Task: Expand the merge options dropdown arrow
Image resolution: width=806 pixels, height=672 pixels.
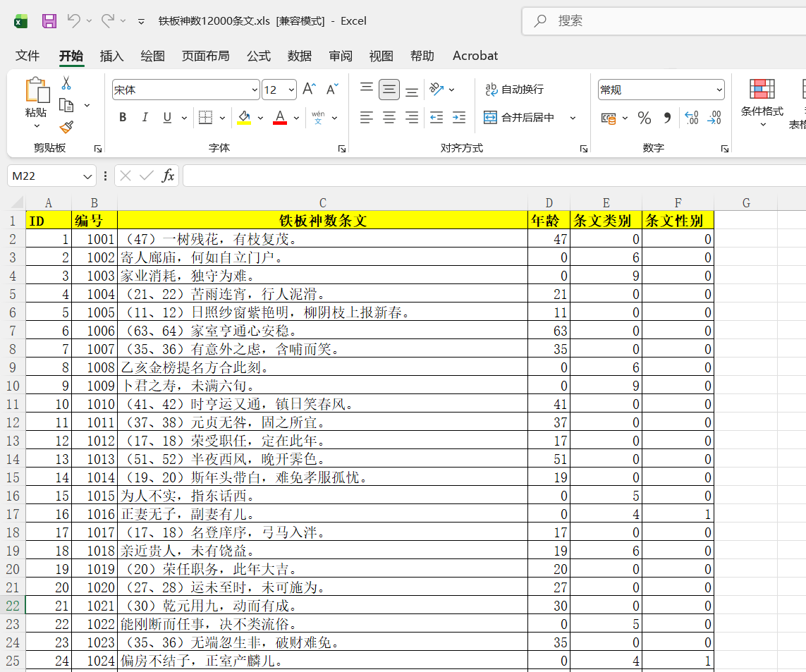Action: pos(573,118)
